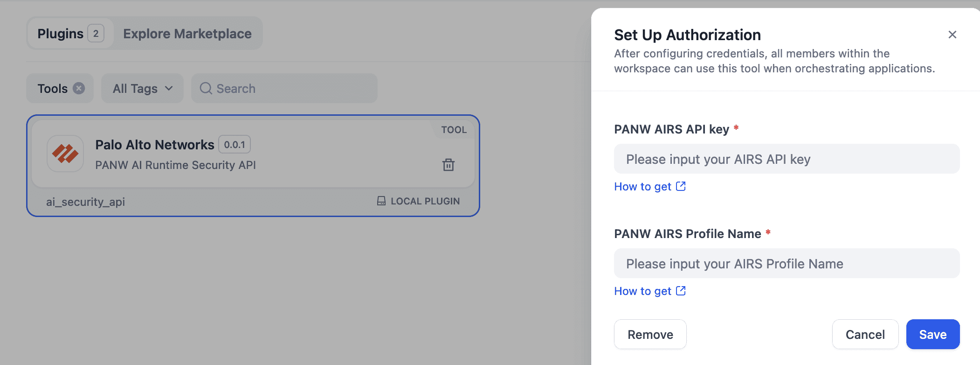Screen dimensions: 980x365
Task: Delete plugin using the trash icon
Action: click(x=448, y=165)
